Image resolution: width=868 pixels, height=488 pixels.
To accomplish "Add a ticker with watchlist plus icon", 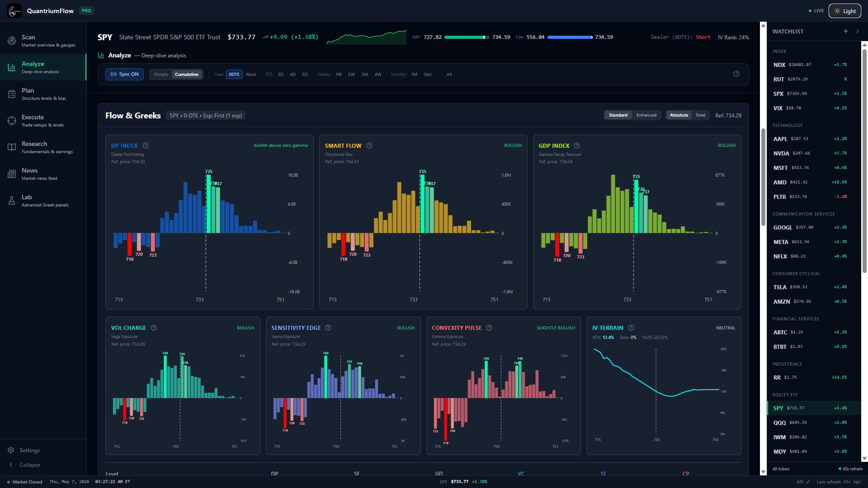I will (846, 31).
